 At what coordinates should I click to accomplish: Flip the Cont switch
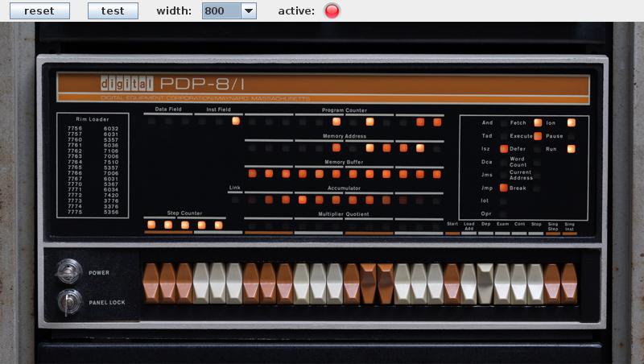[x=518, y=283]
